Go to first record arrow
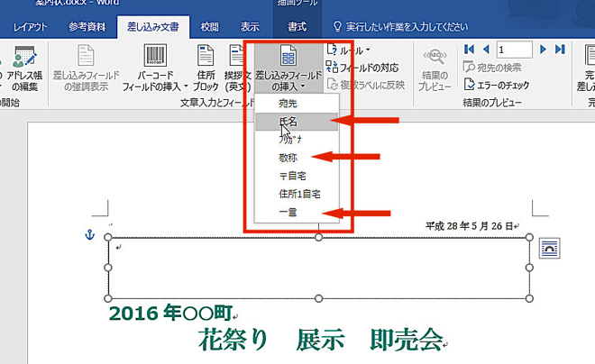 (x=469, y=50)
